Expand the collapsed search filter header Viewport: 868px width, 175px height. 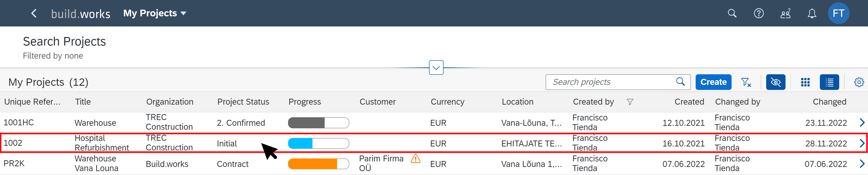point(436,68)
